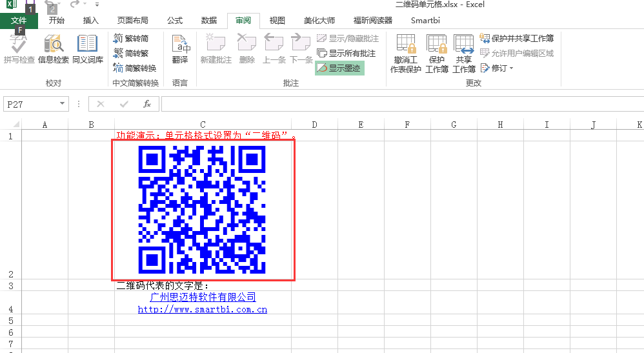Image resolution: width=644 pixels, height=353 pixels.
Task: Switch to the Page Layout (页面布局) tab
Action: click(x=132, y=21)
